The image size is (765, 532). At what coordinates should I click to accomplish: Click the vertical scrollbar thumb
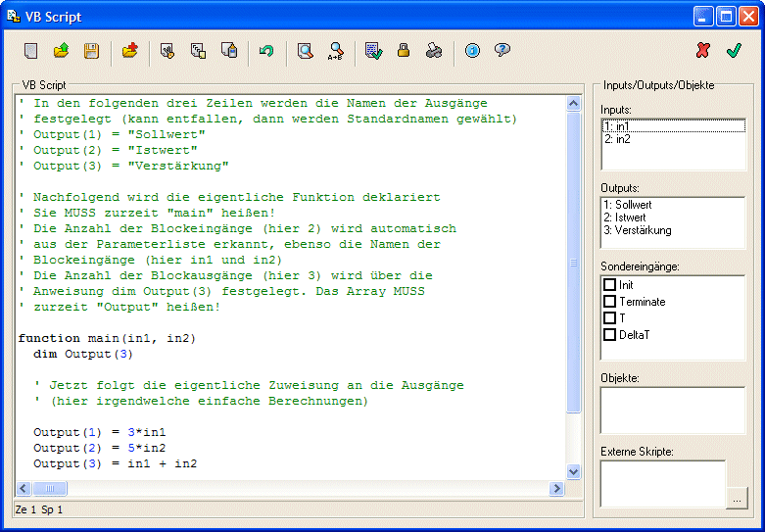(x=573, y=263)
